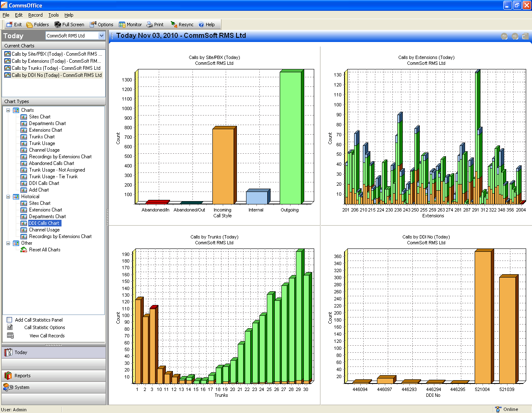
Task: Collapse the Historical tree node
Action: tap(8, 197)
